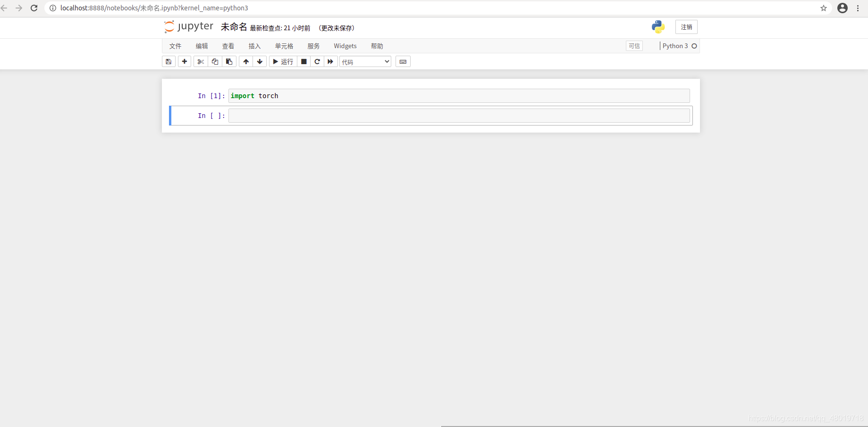Image resolution: width=868 pixels, height=427 pixels.
Task: Click the 更改未保存 status text
Action: [x=337, y=28]
